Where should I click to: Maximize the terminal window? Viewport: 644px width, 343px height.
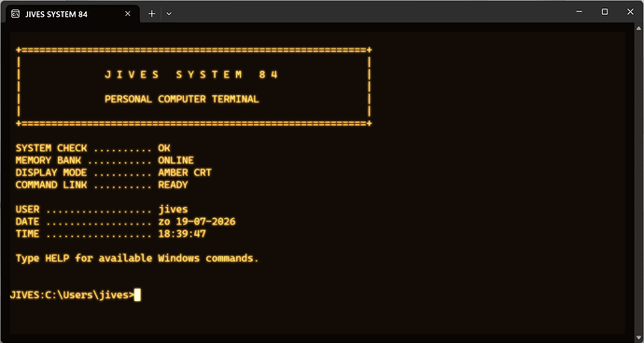tap(605, 12)
